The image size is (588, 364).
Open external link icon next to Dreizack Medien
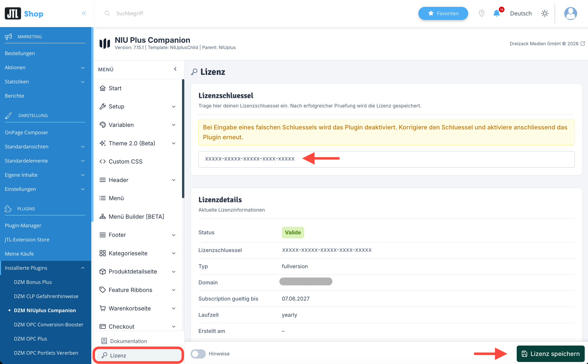click(x=583, y=43)
